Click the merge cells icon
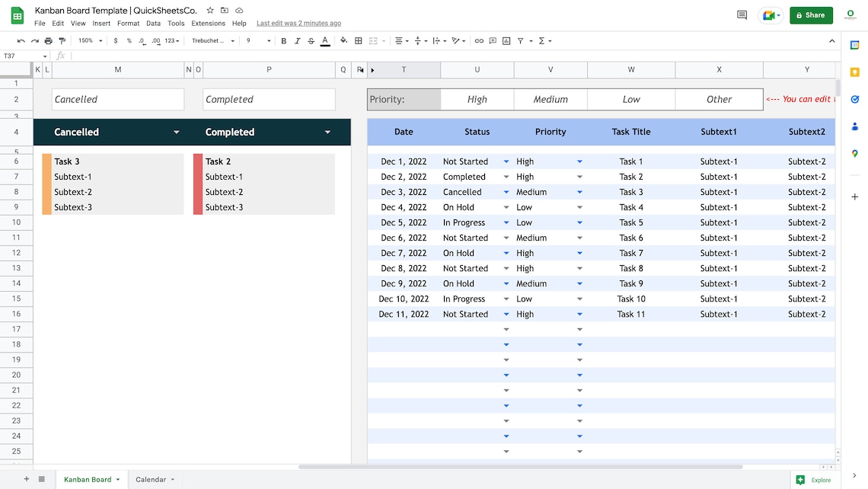This screenshot has width=868, height=489. coord(374,41)
